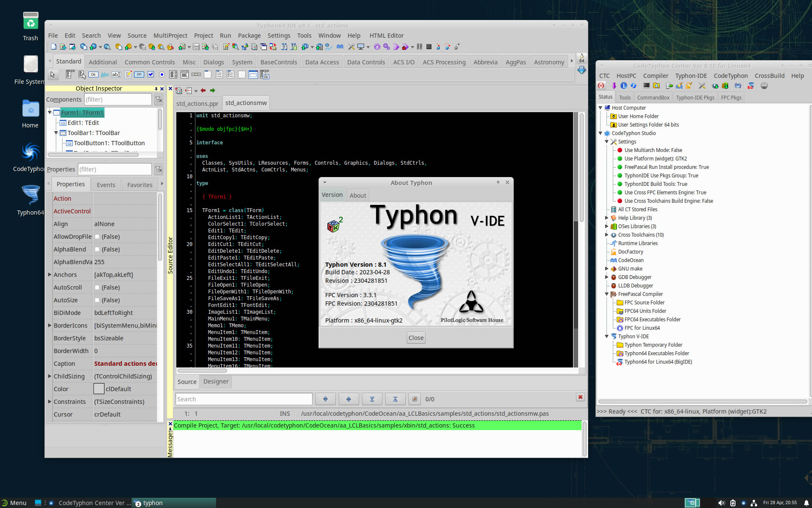
Task: Open the CommandBox tab in CodeTyphon Center
Action: [653, 98]
